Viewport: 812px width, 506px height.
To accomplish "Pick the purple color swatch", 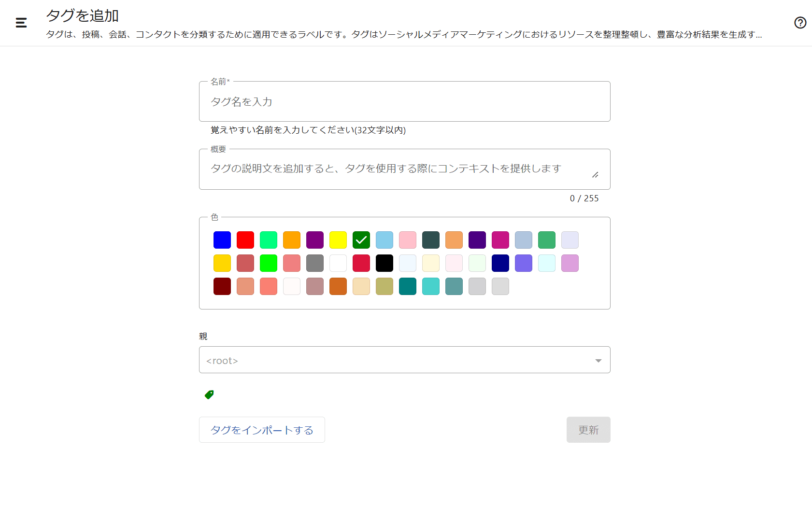I will tap(315, 240).
